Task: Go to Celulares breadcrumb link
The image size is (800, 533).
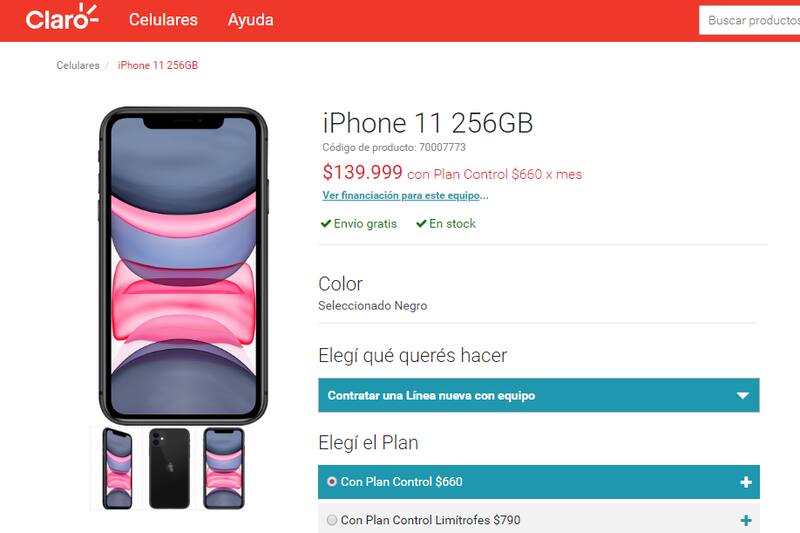Action: click(78, 65)
